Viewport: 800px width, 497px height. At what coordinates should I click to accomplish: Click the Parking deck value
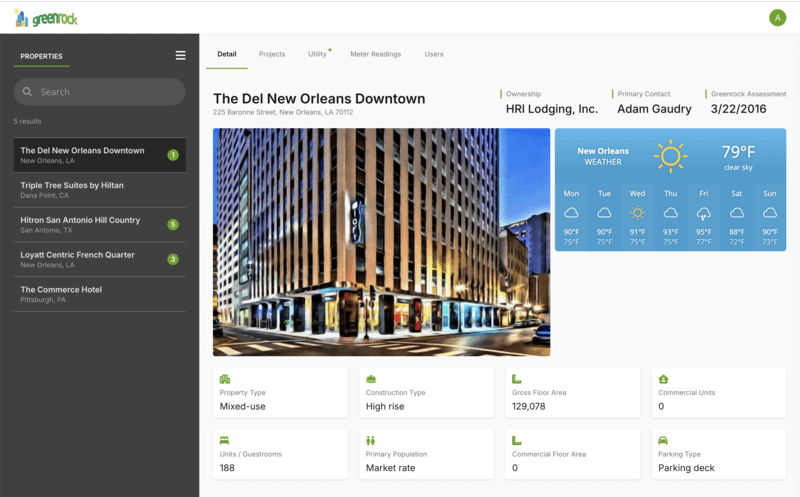686,468
